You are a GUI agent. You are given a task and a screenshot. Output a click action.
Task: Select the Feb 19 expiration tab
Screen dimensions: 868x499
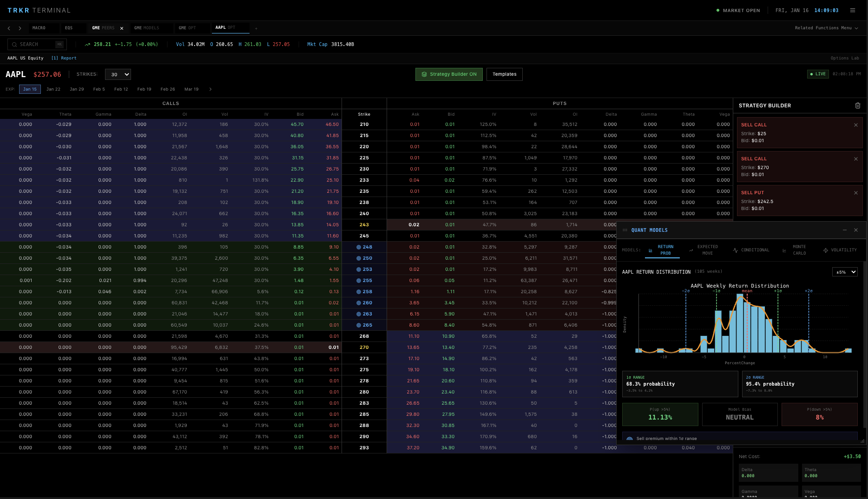coord(144,89)
